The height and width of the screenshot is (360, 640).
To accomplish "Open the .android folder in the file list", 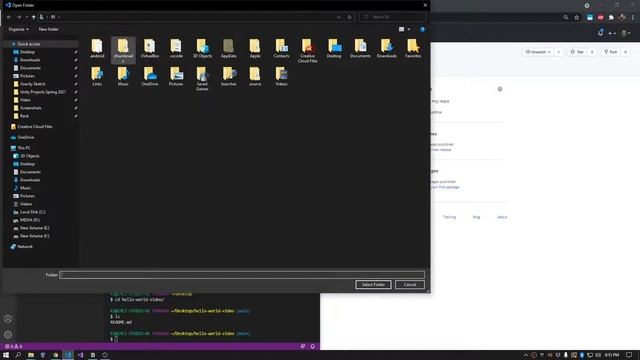I will pos(97,49).
